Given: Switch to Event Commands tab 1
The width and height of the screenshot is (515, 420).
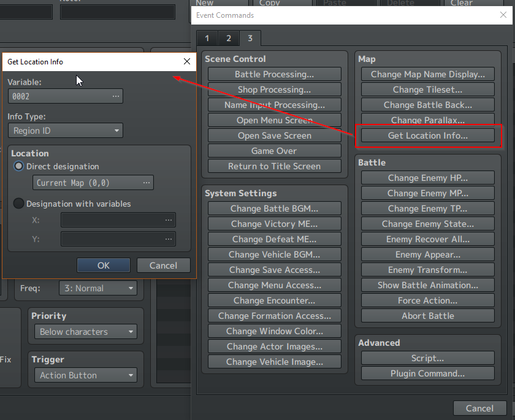Looking at the screenshot, I should (x=207, y=38).
